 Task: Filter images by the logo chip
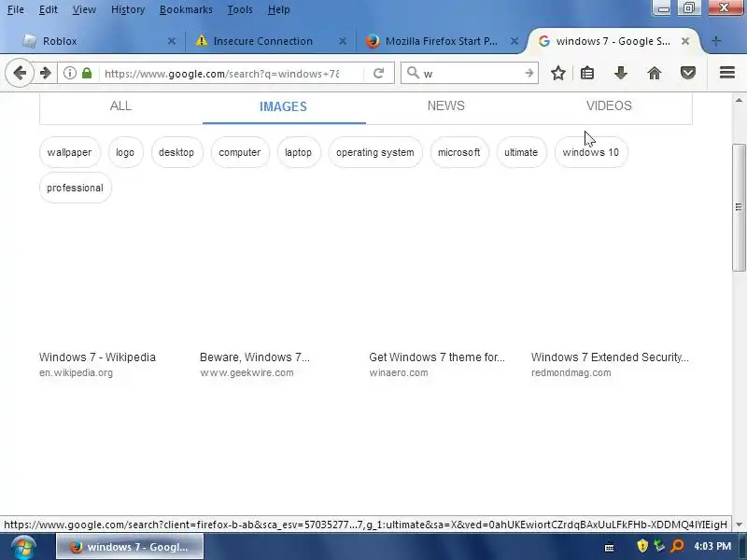(125, 152)
